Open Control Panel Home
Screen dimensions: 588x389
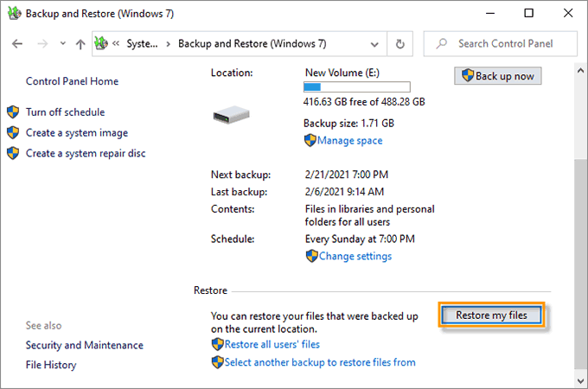(x=72, y=81)
